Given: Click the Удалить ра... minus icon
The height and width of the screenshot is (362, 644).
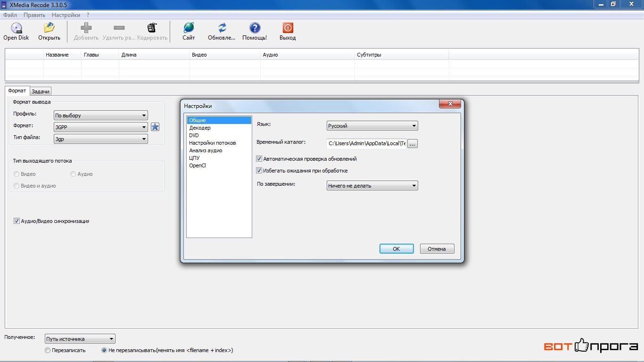Looking at the screenshot, I should tap(119, 28).
